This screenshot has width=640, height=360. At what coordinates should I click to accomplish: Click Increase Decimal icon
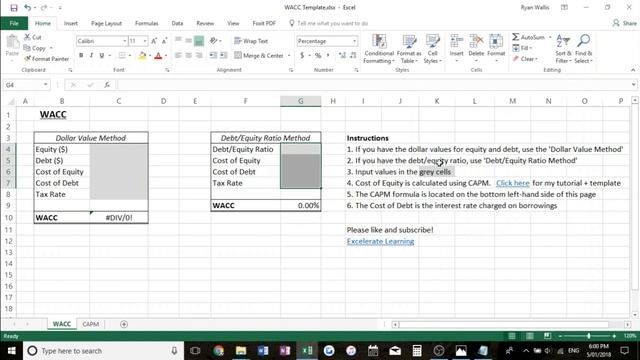tap(342, 55)
